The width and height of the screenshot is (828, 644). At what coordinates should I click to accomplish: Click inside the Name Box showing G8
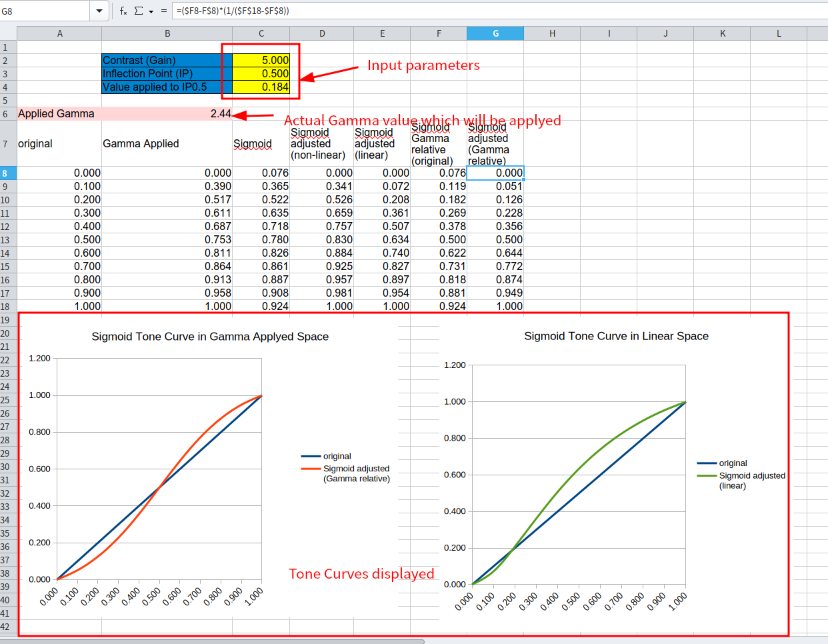click(44, 11)
